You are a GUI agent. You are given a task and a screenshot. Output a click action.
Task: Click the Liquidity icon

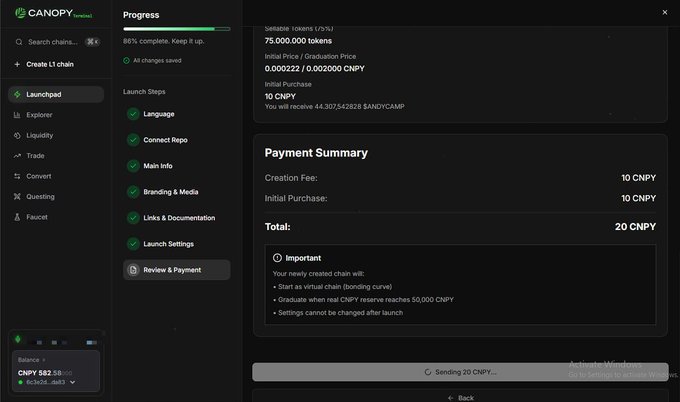pos(17,135)
